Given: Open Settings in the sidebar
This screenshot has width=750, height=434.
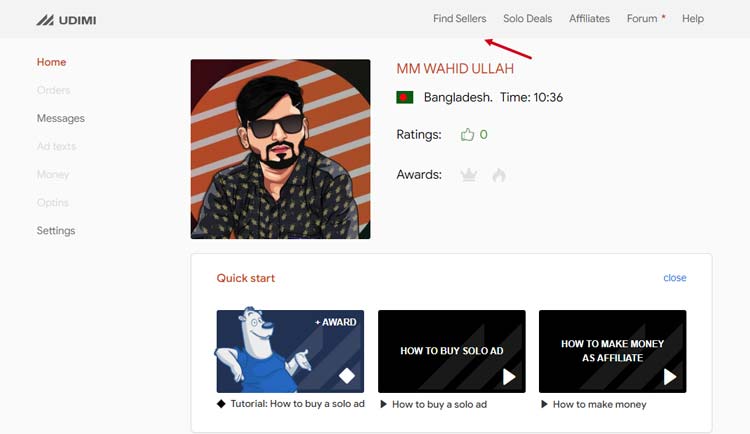Looking at the screenshot, I should pyautogui.click(x=56, y=231).
